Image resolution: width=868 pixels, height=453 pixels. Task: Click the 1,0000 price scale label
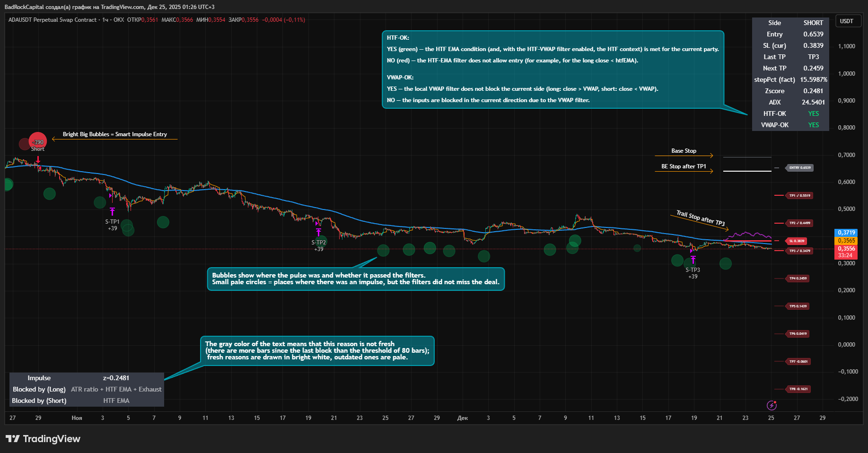pyautogui.click(x=847, y=74)
